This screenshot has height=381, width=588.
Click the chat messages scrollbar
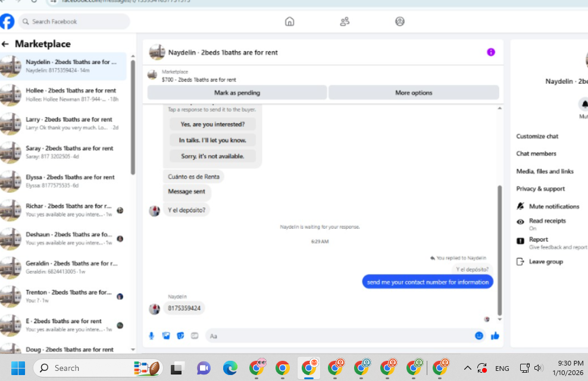pyautogui.click(x=499, y=250)
